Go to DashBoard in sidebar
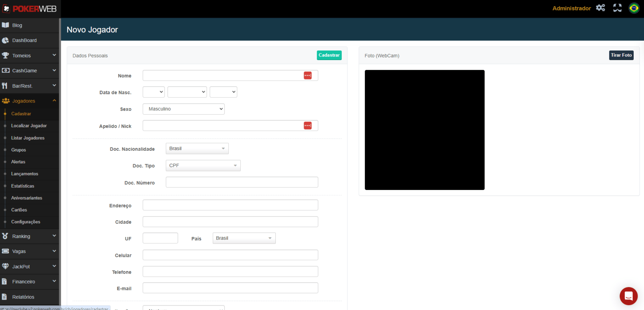 pos(24,40)
